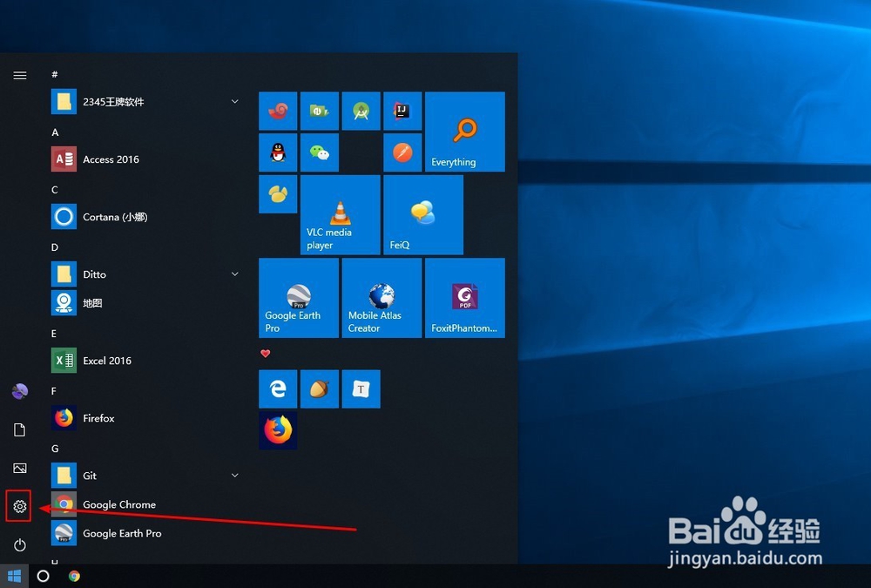Open the red snail shell tile
Viewport: 871px width, 588px height.
pos(278,112)
